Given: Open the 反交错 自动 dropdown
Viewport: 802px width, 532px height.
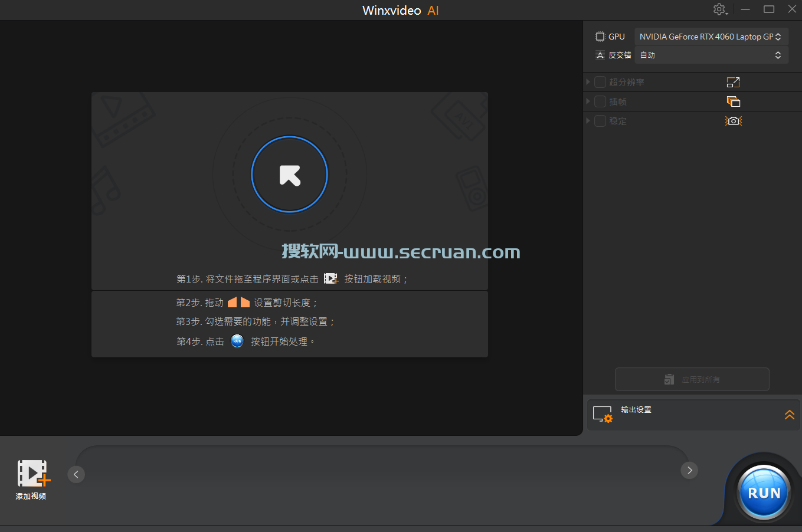Looking at the screenshot, I should pyautogui.click(x=711, y=55).
